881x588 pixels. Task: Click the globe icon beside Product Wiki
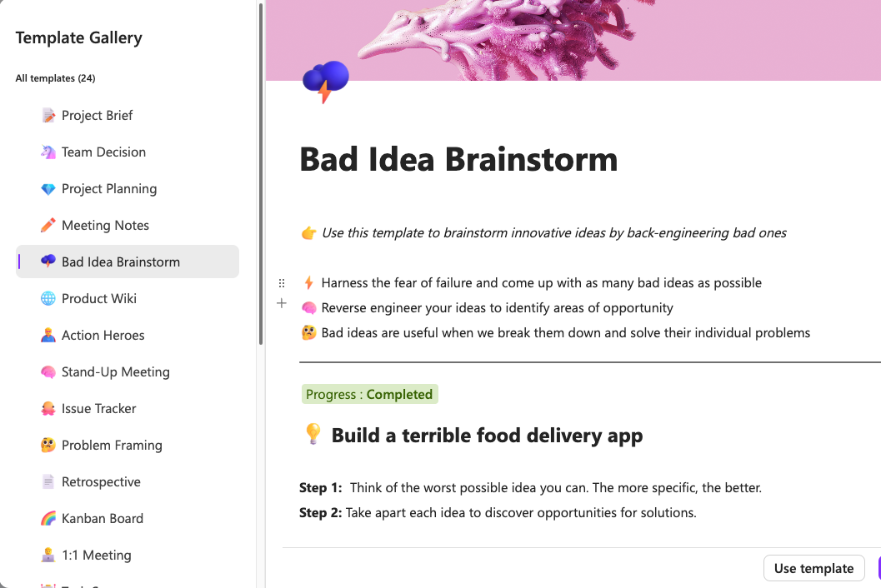click(x=48, y=299)
